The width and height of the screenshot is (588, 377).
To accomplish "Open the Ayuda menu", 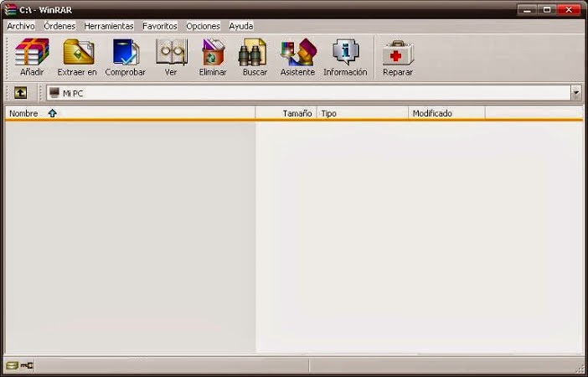I will [241, 26].
